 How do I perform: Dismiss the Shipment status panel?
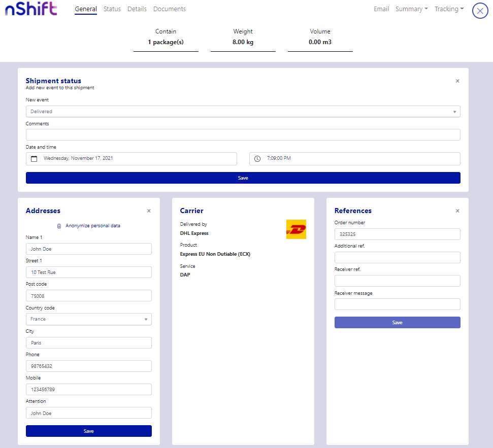457,81
